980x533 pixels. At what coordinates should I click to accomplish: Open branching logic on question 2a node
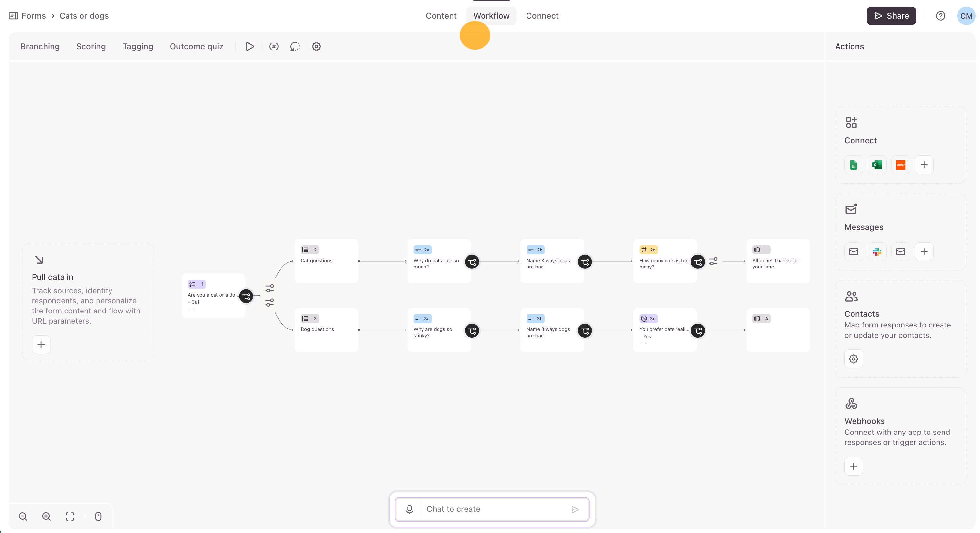472,262
